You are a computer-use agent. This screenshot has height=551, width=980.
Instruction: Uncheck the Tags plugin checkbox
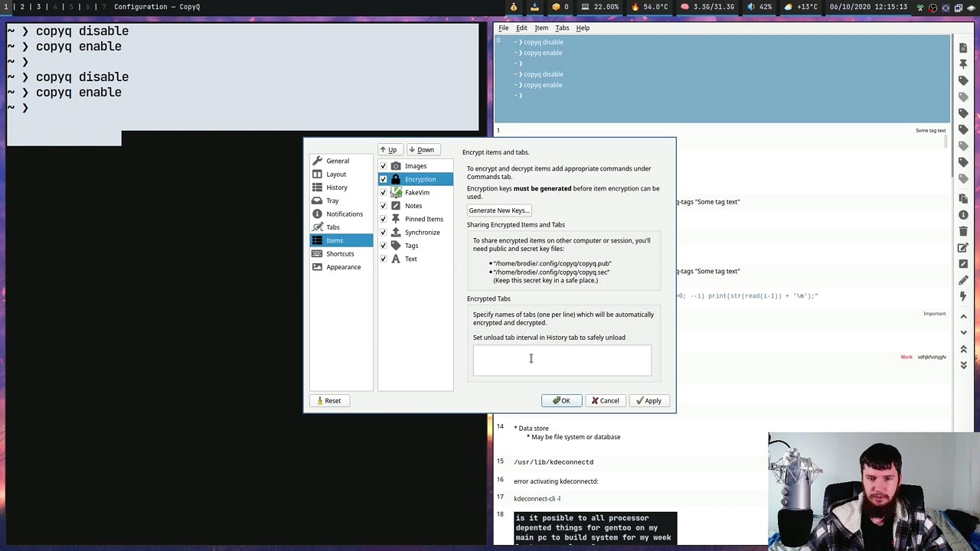pos(383,245)
